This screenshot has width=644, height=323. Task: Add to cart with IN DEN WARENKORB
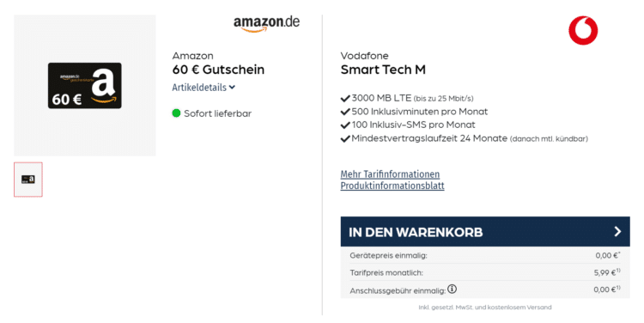485,232
